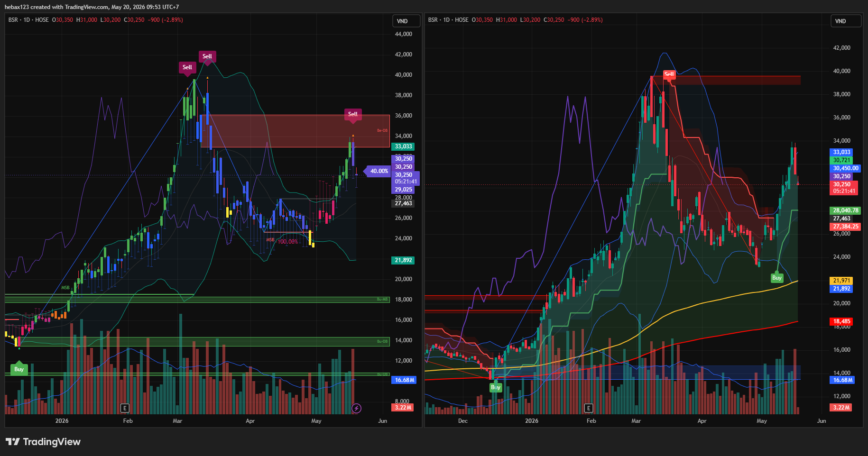Click the lightning bolt icon on the time axis

[x=356, y=408]
